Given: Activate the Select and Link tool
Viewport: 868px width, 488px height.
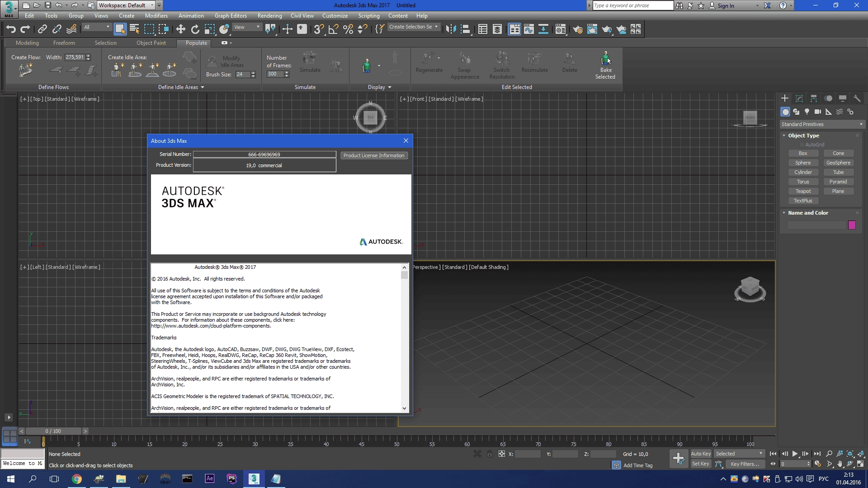Looking at the screenshot, I should click(42, 29).
